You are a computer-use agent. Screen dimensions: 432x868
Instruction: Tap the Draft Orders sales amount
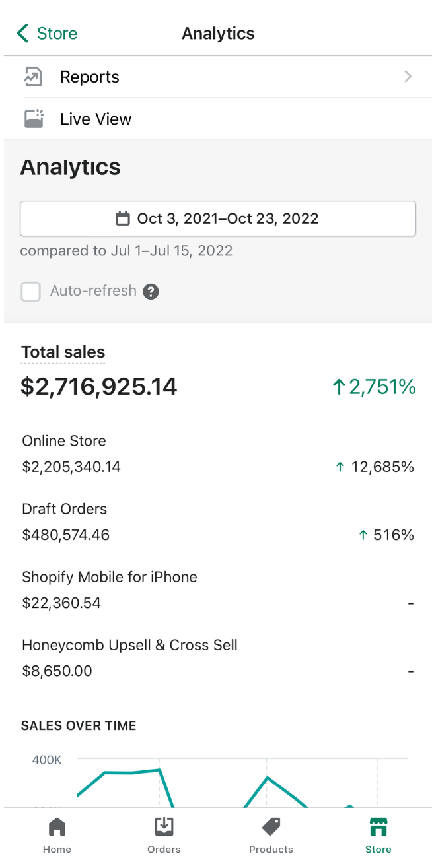66,535
